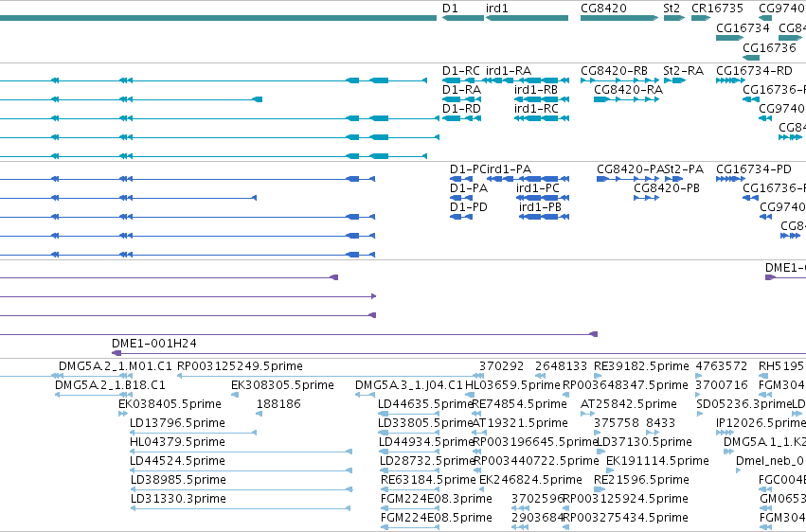Select EST DMG5A2_1.M01.C1
This screenshot has width=806, height=532.
coord(116,366)
